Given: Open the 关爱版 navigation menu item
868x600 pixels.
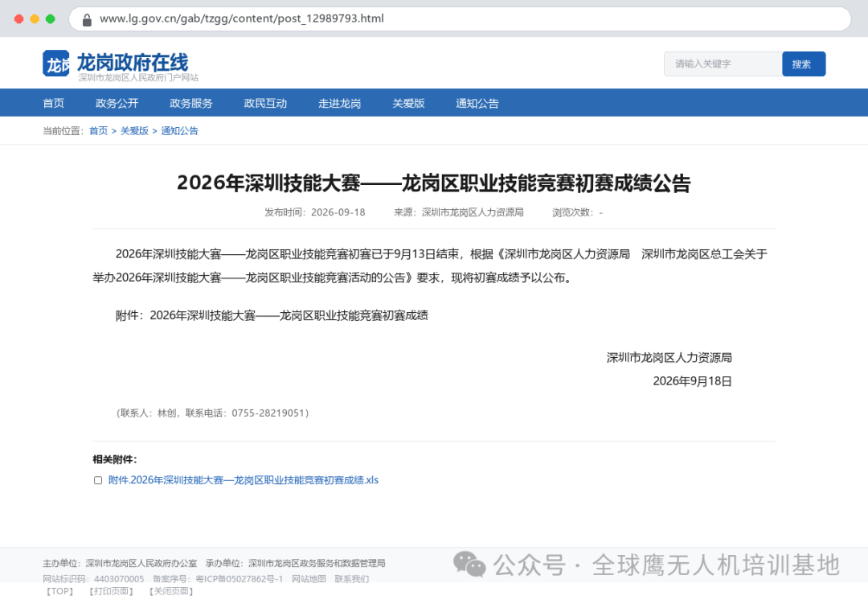Looking at the screenshot, I should pyautogui.click(x=408, y=103).
